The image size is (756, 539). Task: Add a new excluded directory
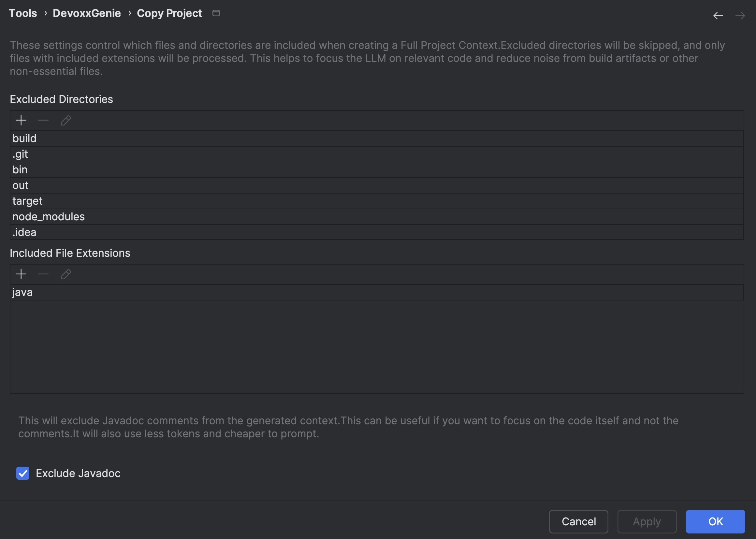(x=21, y=120)
